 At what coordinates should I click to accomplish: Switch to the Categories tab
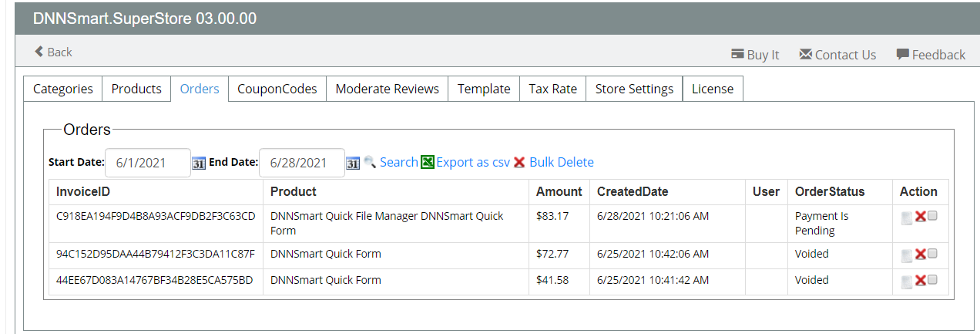pos(63,89)
